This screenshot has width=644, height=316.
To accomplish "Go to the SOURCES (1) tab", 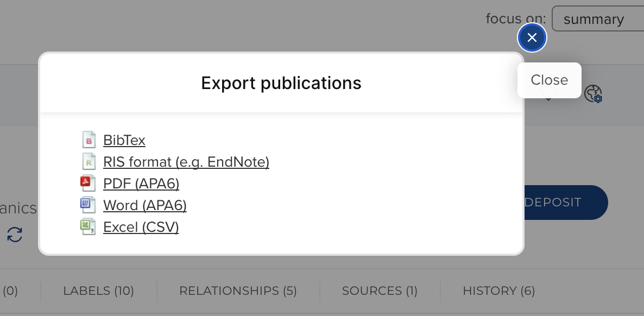I will [x=380, y=291].
